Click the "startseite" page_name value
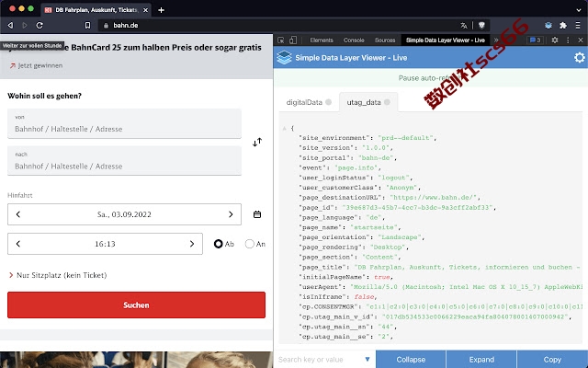 (x=374, y=227)
